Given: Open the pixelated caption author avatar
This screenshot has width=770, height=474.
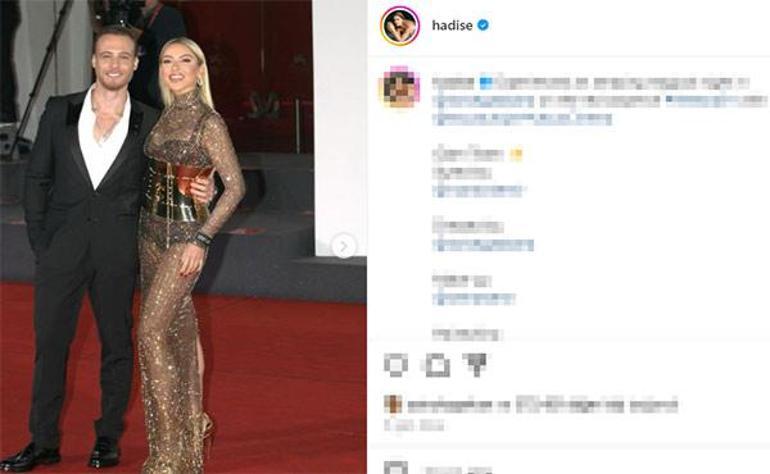Looking at the screenshot, I should pyautogui.click(x=400, y=87).
